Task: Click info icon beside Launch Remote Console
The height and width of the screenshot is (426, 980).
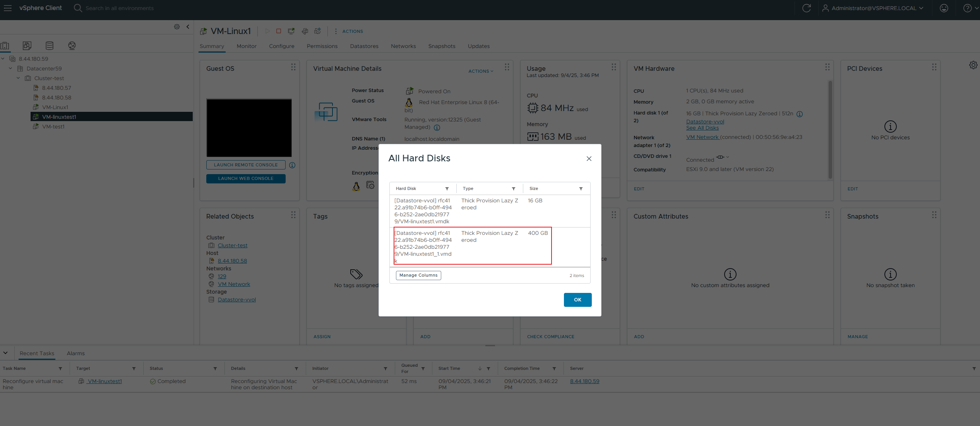Action: click(x=292, y=165)
